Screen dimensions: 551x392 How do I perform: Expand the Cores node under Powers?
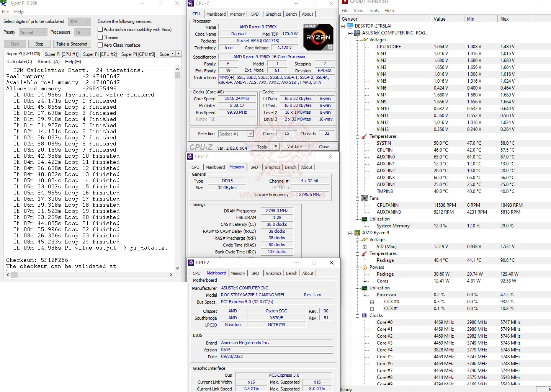365,281
